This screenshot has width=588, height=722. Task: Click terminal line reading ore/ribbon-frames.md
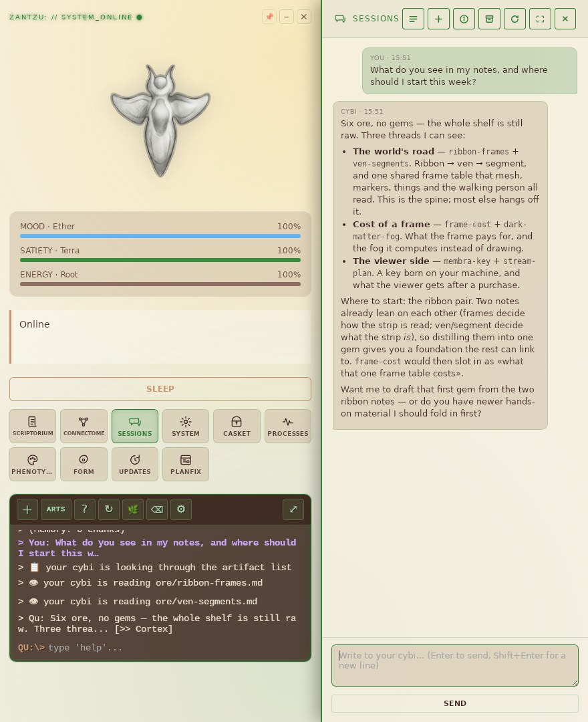click(x=140, y=583)
